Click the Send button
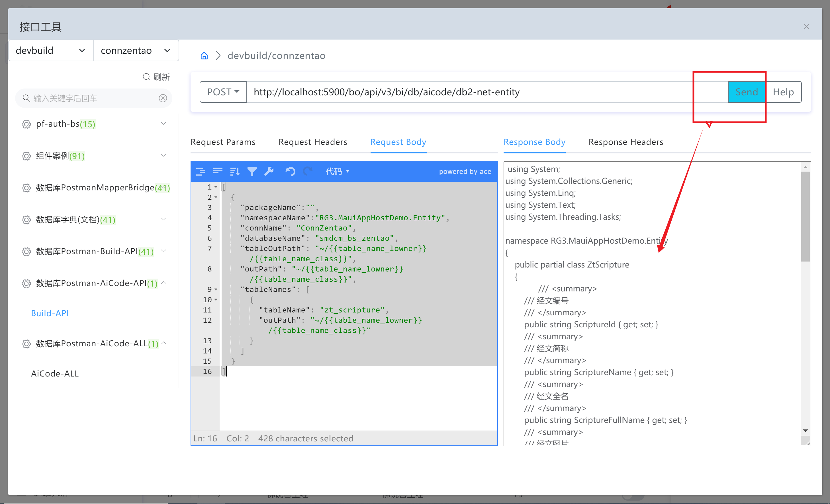 click(x=747, y=92)
